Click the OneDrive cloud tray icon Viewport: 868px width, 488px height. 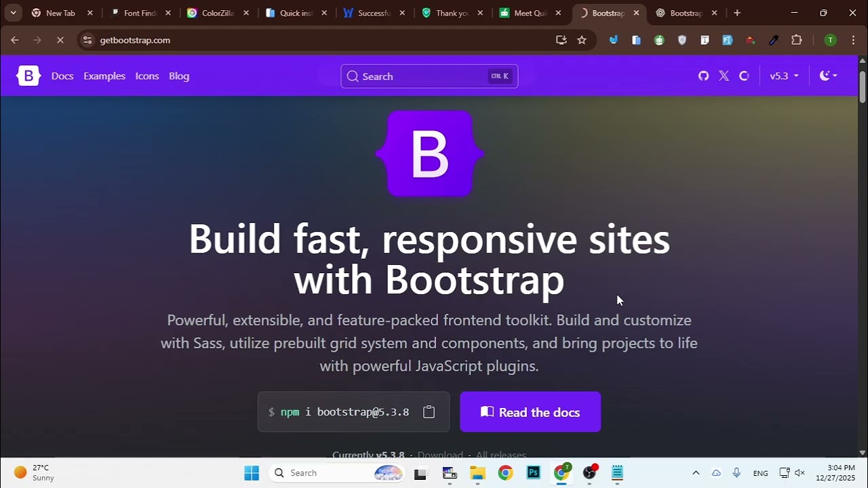point(716,473)
